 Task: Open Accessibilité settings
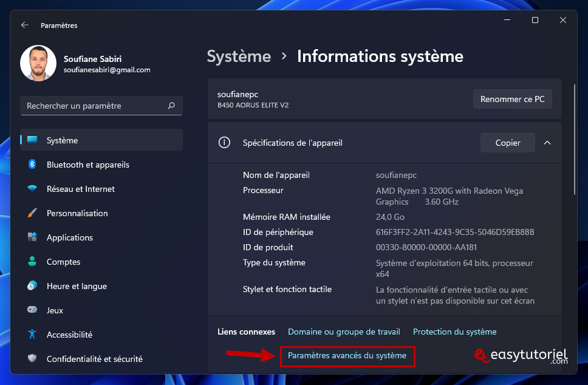(x=101, y=335)
